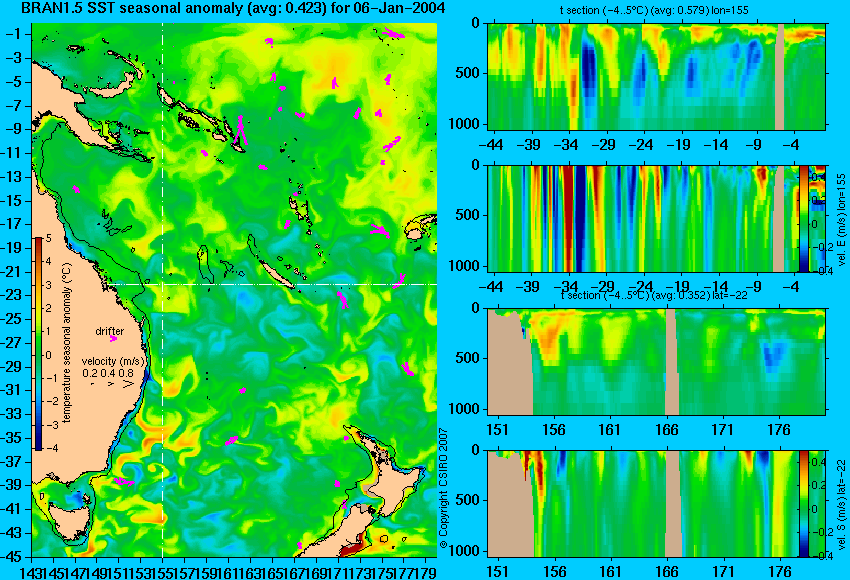Click the 'vel. S (m/s) lat=-22' axis label
850x580 pixels.
841,505
